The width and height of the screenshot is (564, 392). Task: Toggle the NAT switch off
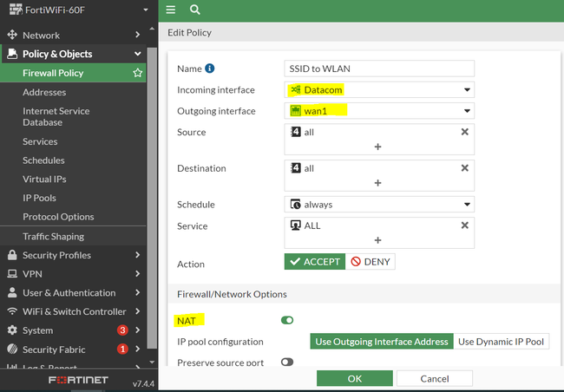point(287,320)
